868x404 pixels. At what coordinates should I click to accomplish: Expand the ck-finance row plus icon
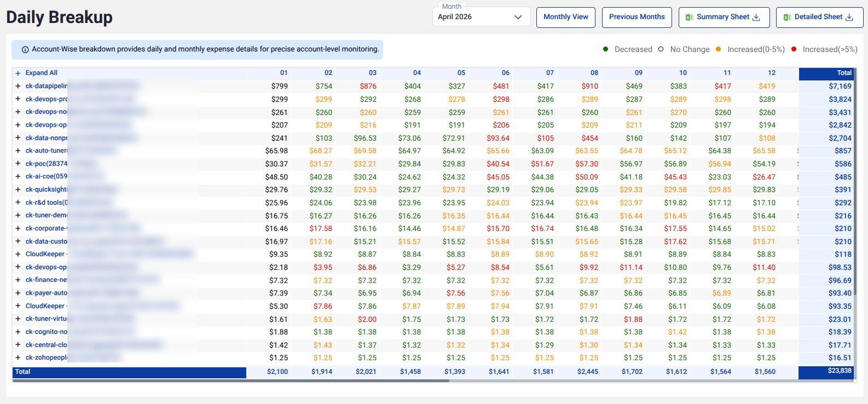(18, 280)
